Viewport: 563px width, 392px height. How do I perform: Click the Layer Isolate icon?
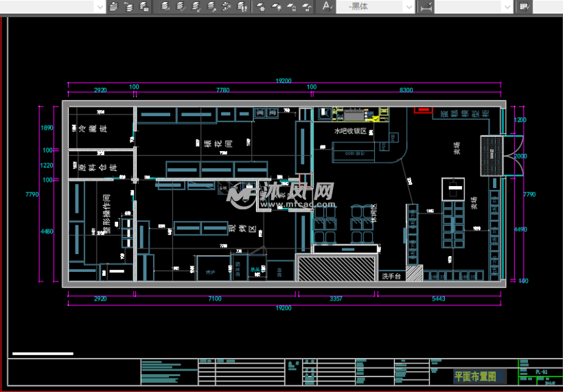tap(165, 7)
